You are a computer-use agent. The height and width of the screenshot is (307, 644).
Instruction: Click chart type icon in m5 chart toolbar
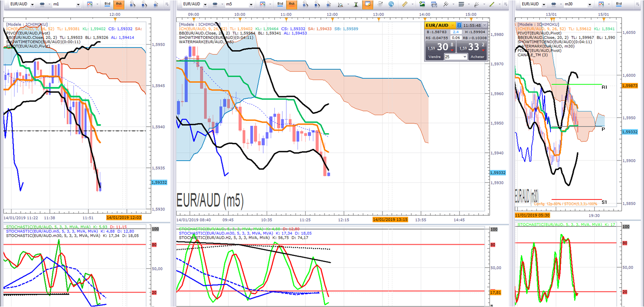coord(262,4)
